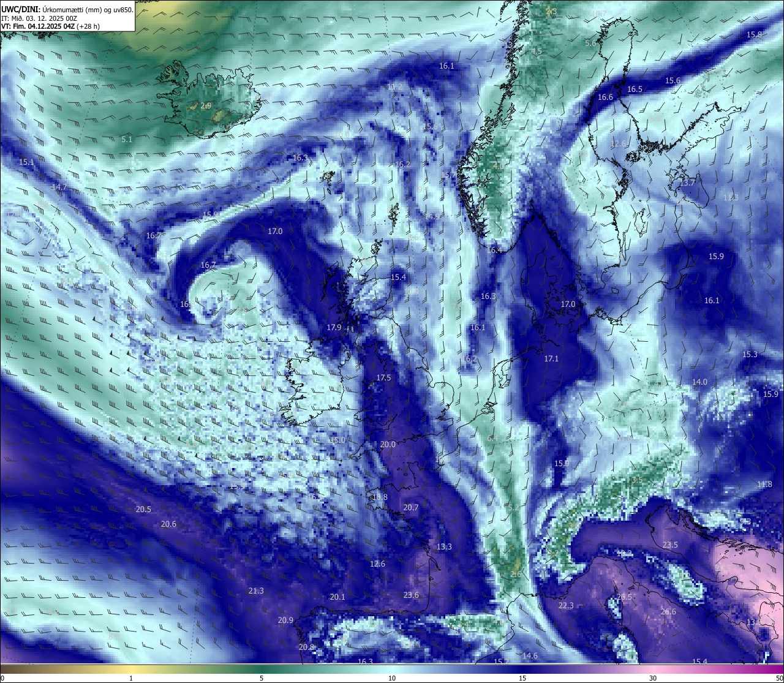Image resolution: width=784 pixels, height=683 pixels.
Task: Click the map value 14.6
Action: coord(530,656)
